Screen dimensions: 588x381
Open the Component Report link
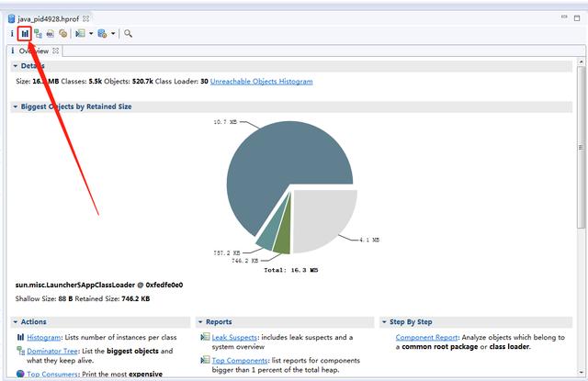426,338
